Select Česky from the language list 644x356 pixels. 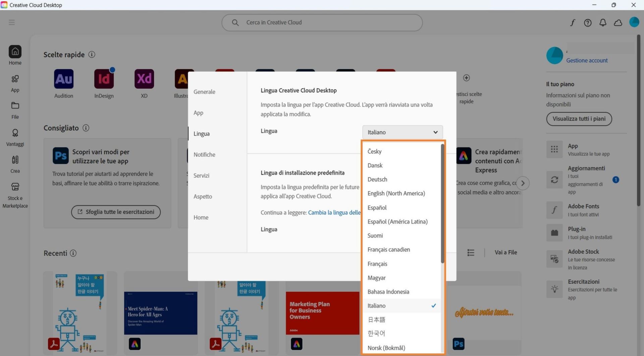tap(401, 151)
